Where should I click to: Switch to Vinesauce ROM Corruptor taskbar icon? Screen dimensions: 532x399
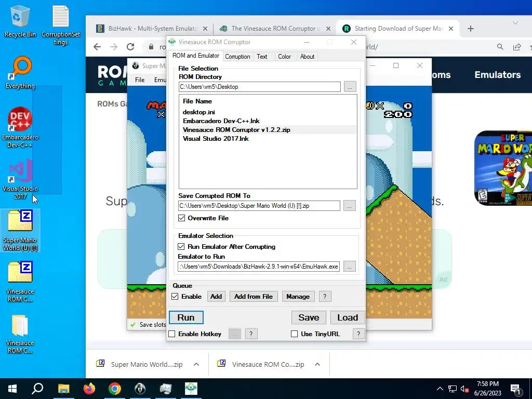coord(191,389)
